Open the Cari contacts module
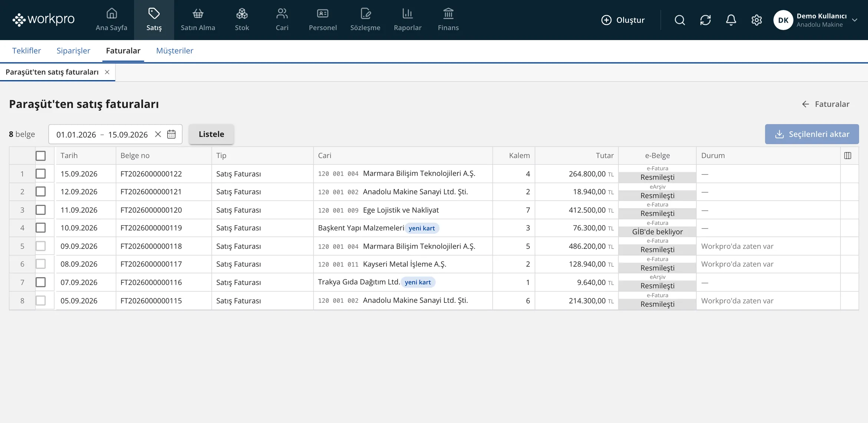The width and height of the screenshot is (868, 423). tap(282, 20)
